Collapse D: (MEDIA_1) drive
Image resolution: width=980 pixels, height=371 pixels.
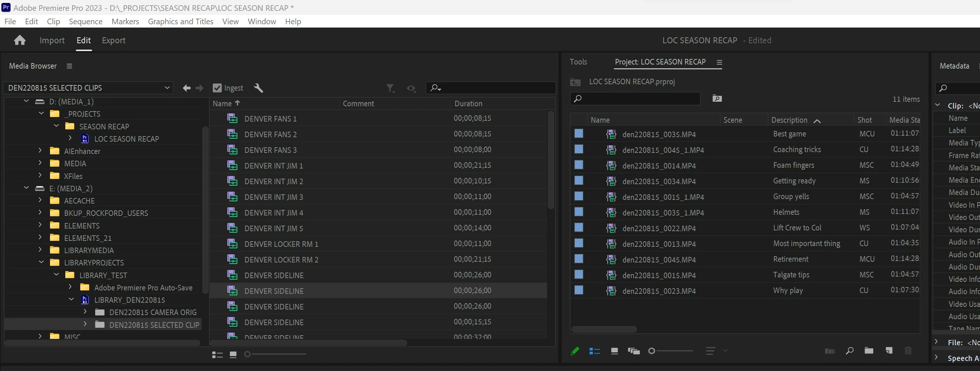click(x=26, y=101)
